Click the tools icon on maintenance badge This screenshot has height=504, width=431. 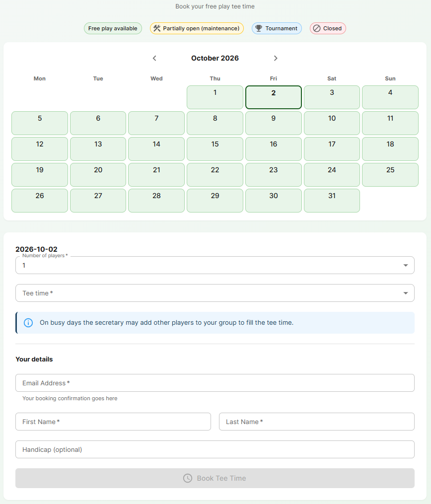157,28
